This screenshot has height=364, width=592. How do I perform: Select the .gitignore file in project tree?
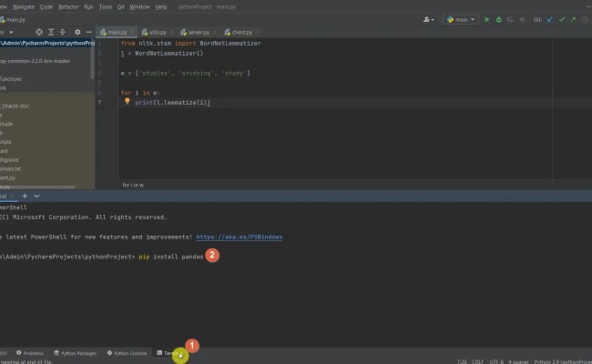click(x=9, y=160)
